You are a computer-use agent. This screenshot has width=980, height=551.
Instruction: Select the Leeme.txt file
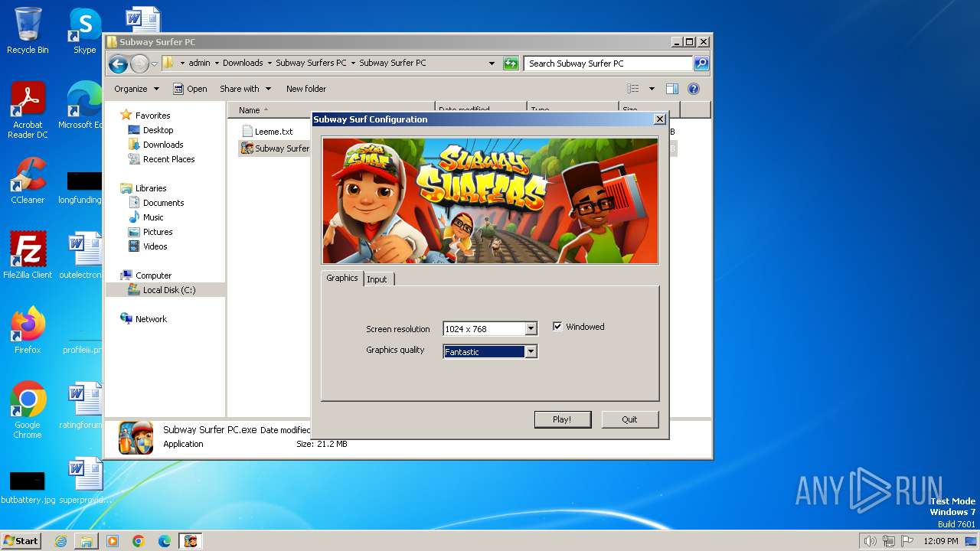click(267, 132)
